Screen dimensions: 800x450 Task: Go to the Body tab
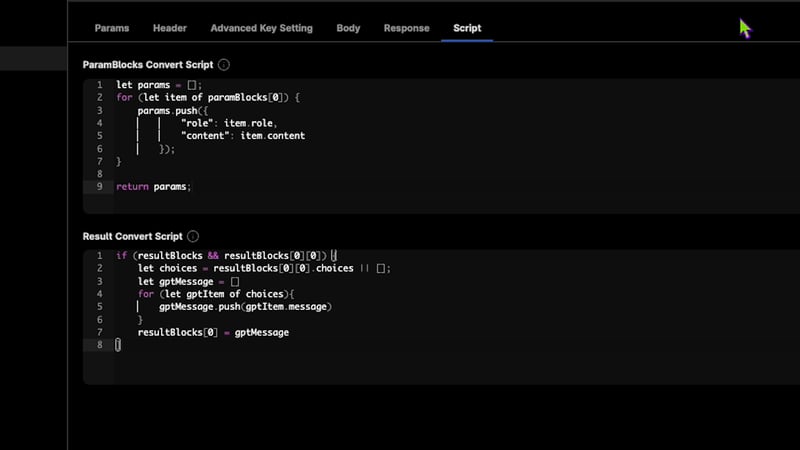coord(348,28)
